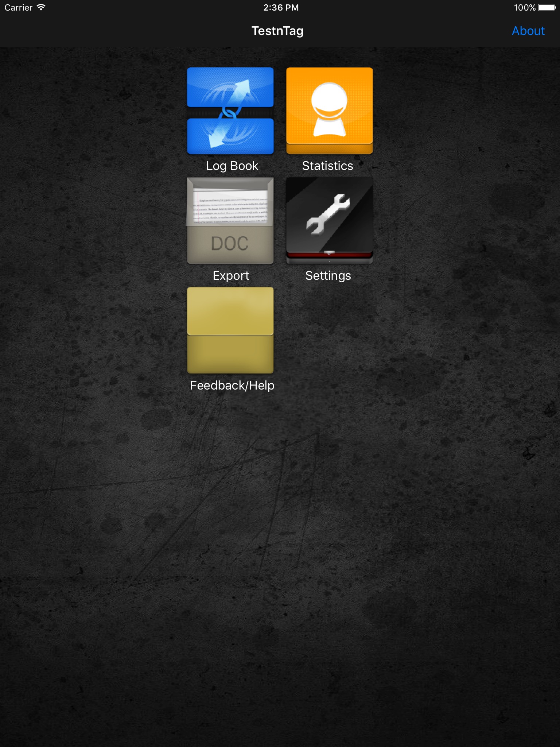Open the orange Statistics icon

[330, 111]
